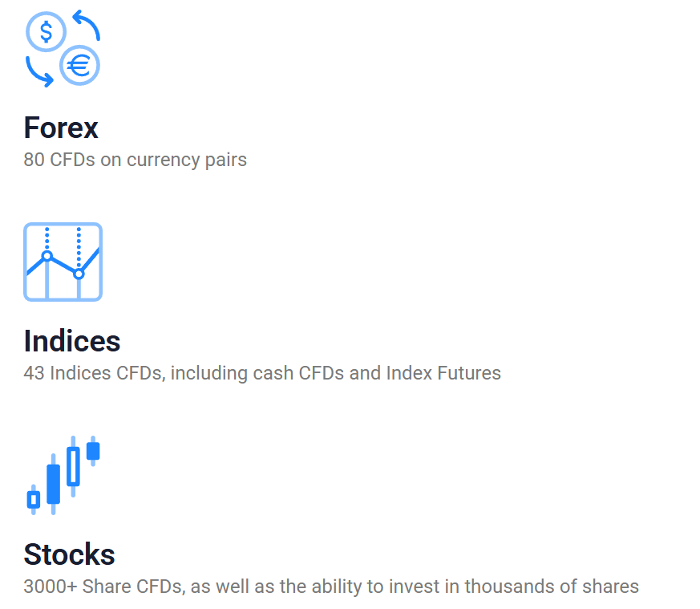This screenshot has width=700, height=609.
Task: Select the lower right data point on Indices chart
Action: point(79,274)
